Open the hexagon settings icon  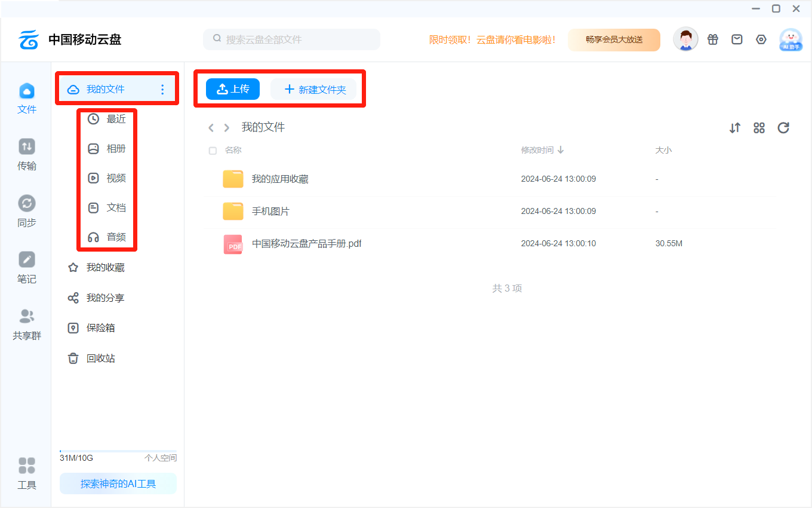(x=761, y=39)
